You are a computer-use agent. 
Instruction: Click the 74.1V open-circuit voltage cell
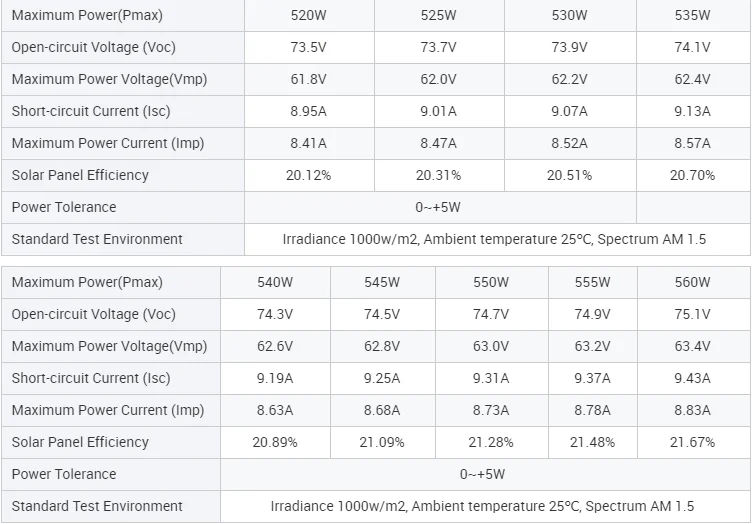pos(692,48)
